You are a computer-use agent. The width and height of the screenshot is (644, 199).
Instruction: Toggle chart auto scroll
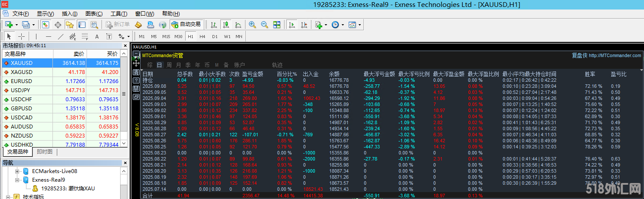(292, 25)
